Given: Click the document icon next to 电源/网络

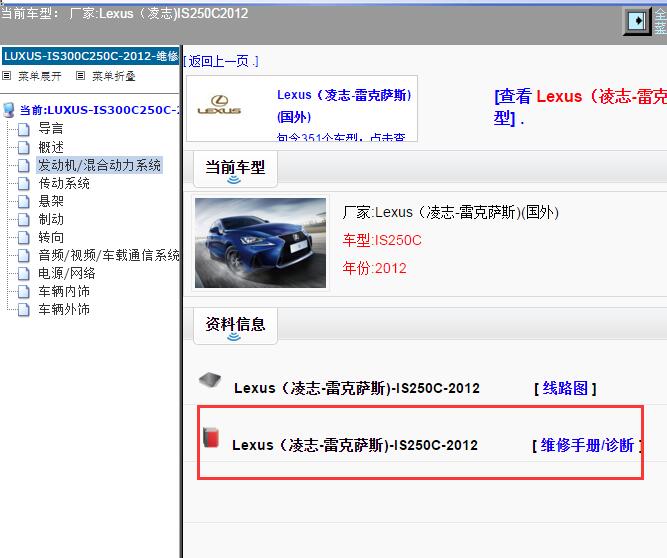Looking at the screenshot, I should 24,273.
